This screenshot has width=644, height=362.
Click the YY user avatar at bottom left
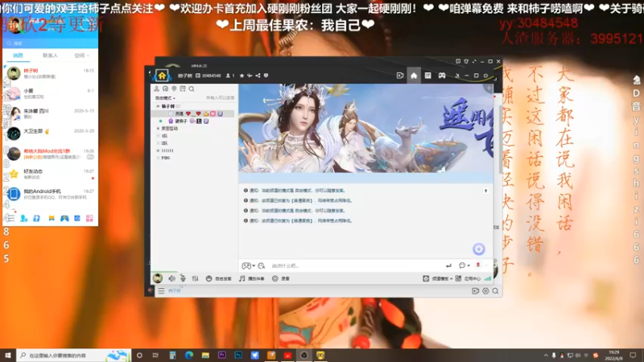[x=158, y=278]
